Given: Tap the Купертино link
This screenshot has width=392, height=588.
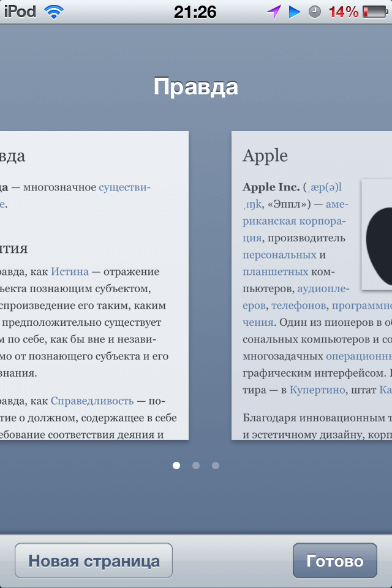Looking at the screenshot, I should coord(317,390).
